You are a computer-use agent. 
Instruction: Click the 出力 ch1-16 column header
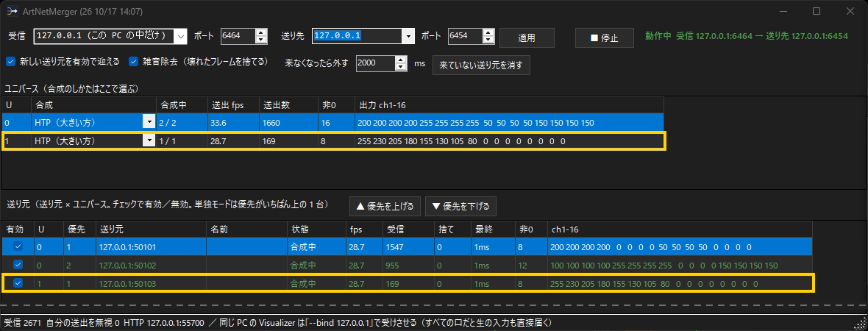coord(509,104)
